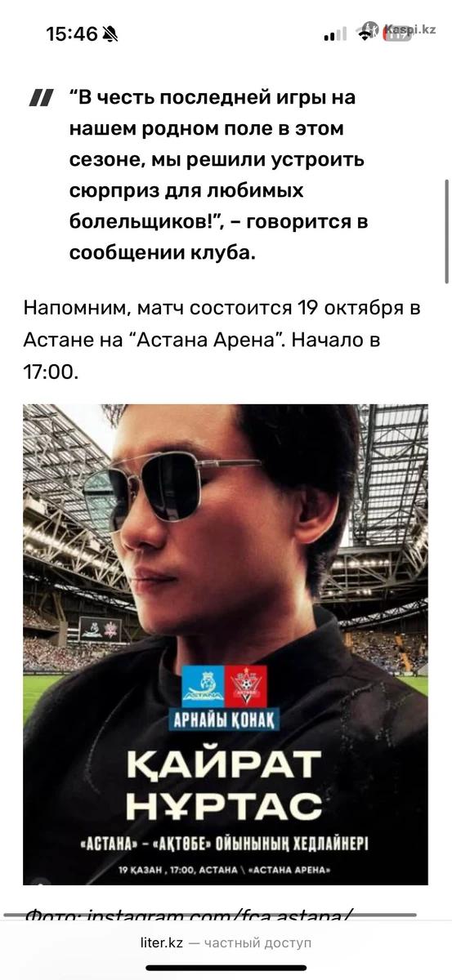Click the blue Astana club logo
Viewport: 452px width, 980px height.
point(202,686)
